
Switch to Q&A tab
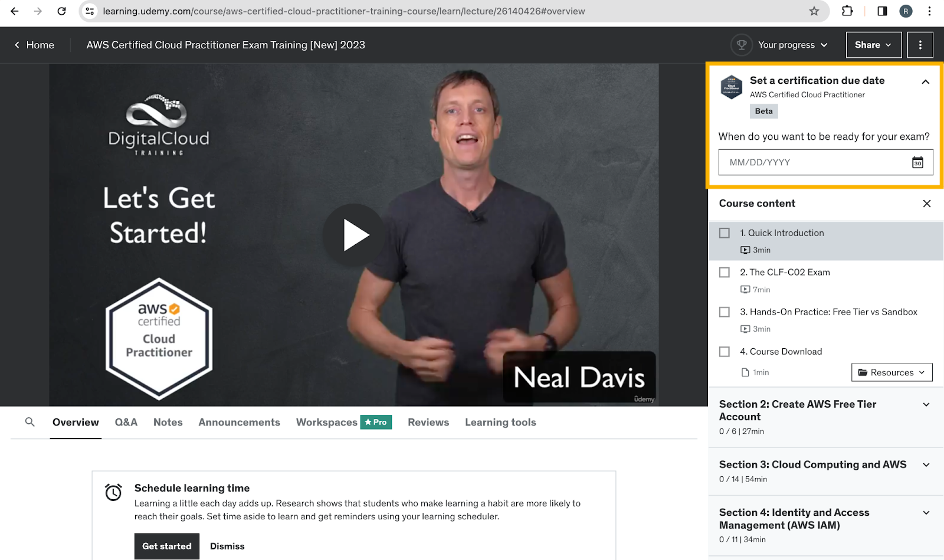[x=126, y=423]
